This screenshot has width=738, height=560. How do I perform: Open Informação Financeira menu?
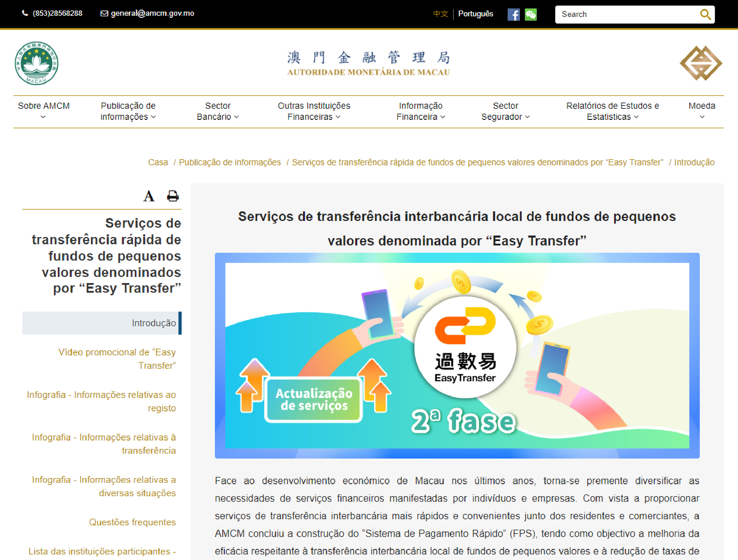[420, 111]
